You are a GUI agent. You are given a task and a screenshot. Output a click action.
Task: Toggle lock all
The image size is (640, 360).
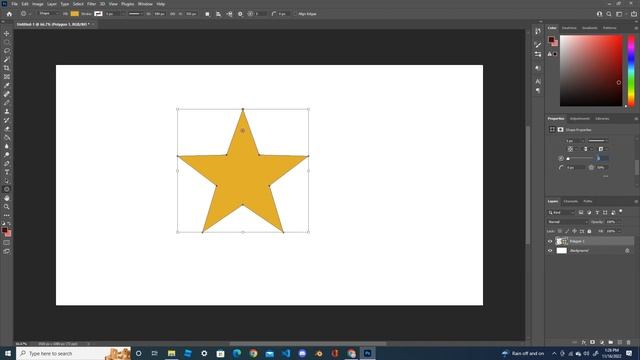click(x=589, y=231)
